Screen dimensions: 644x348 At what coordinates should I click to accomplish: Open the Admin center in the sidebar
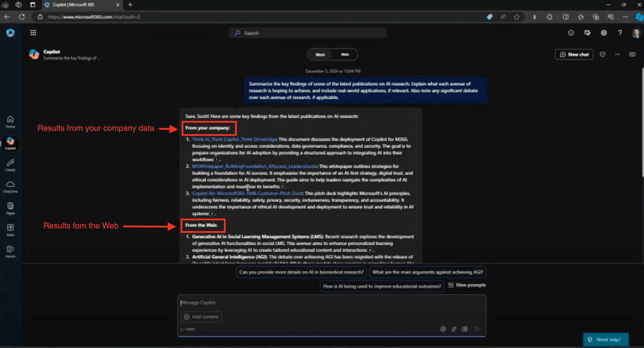point(10,252)
